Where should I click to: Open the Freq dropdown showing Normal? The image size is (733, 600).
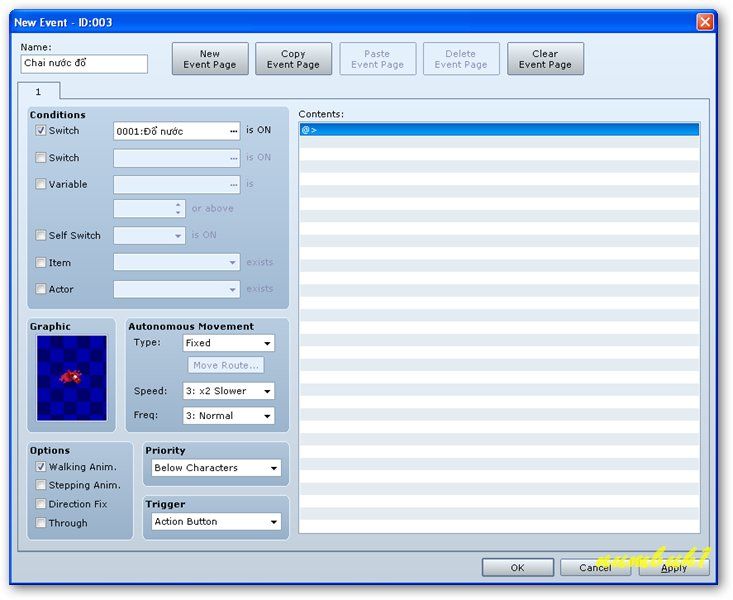tap(229, 416)
